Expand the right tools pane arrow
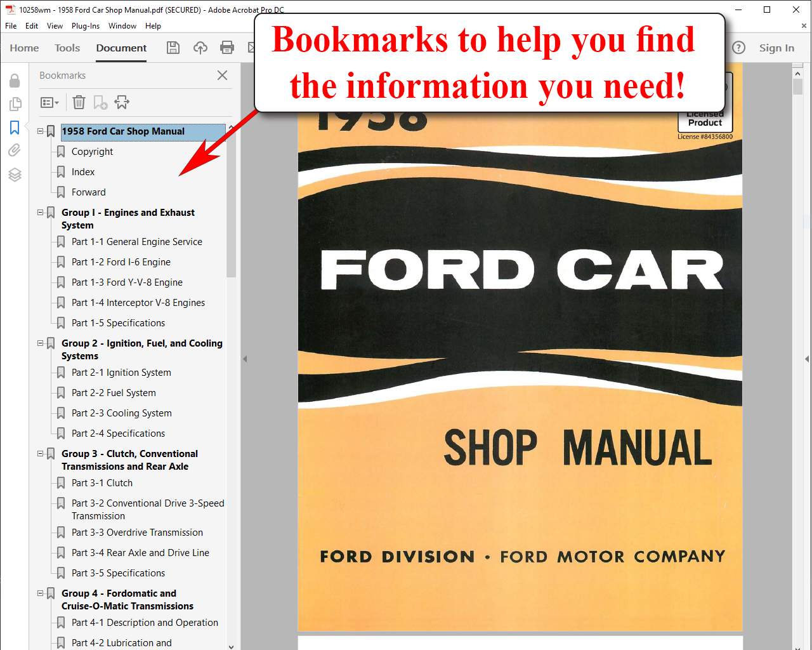The height and width of the screenshot is (650, 812). click(x=808, y=359)
